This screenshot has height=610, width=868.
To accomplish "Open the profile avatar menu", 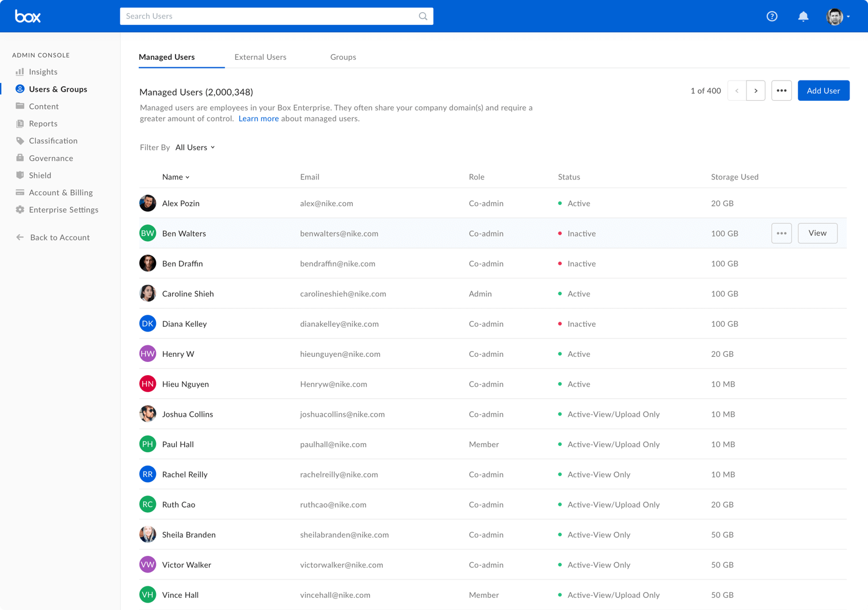I will (x=837, y=17).
